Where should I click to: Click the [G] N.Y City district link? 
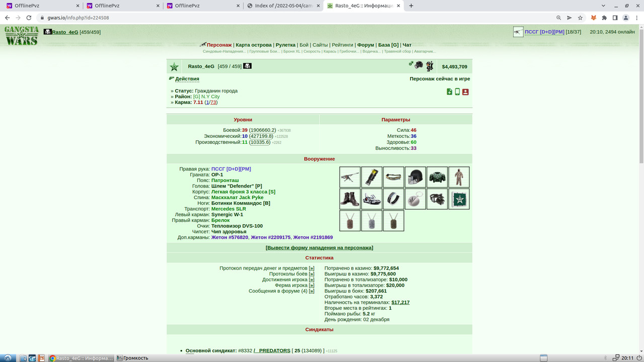click(206, 97)
